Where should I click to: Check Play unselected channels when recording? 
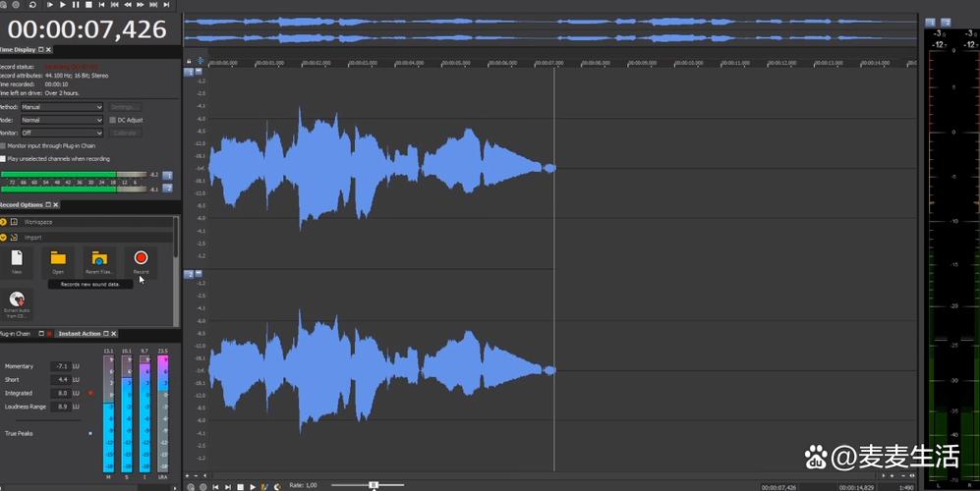(3, 159)
